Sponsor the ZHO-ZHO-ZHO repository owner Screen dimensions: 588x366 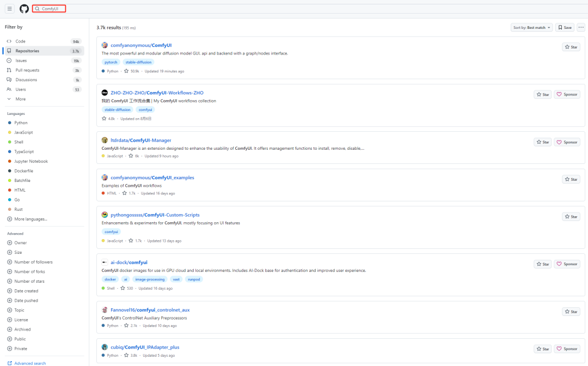(x=567, y=95)
